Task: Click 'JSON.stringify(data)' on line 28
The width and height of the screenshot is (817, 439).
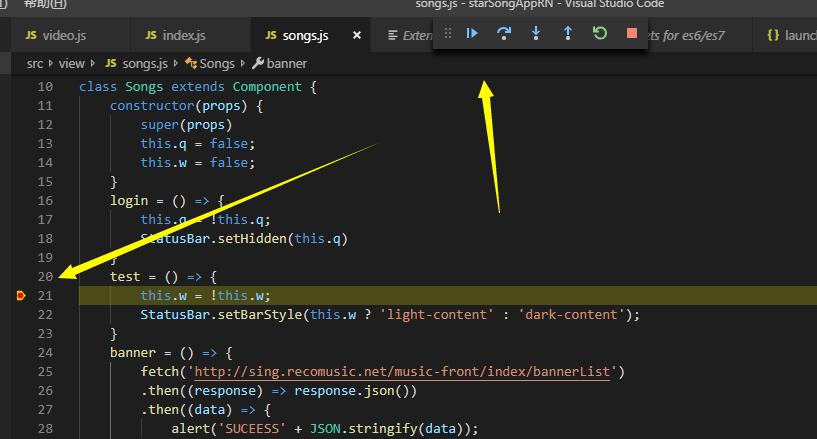Action: (x=390, y=429)
